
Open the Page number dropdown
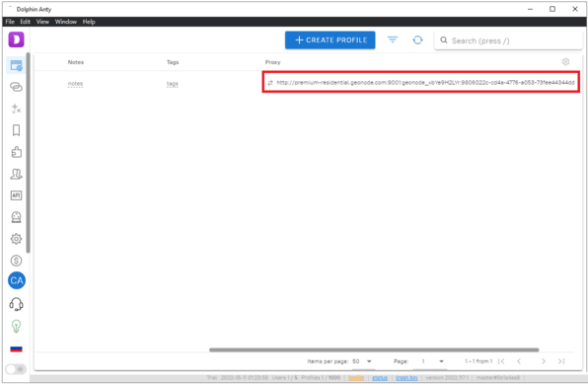(432, 361)
